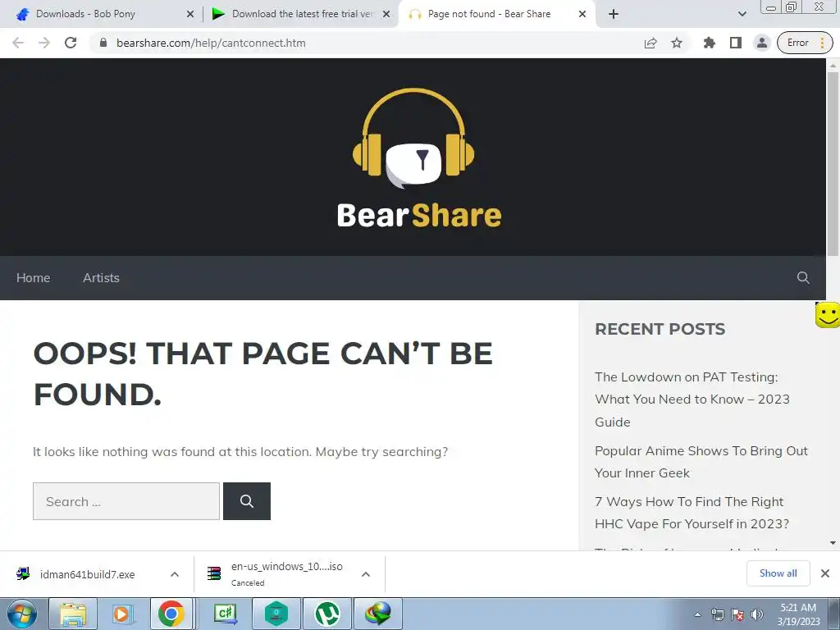Submit search with the dark magnifier button
Image resolution: width=840 pixels, height=630 pixels.
coord(247,501)
